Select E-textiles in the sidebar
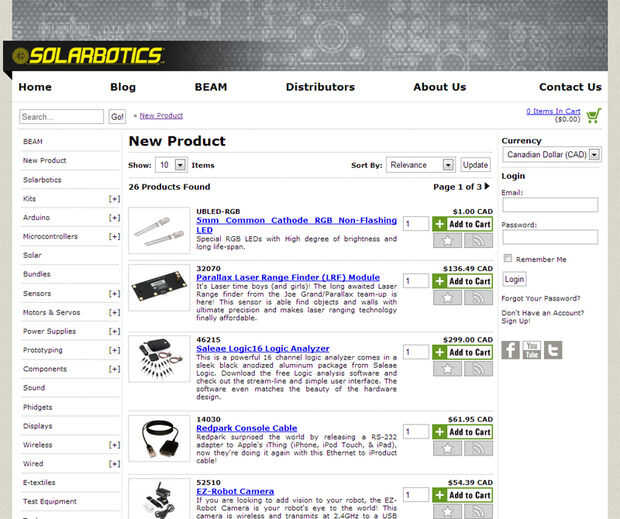 click(x=39, y=483)
